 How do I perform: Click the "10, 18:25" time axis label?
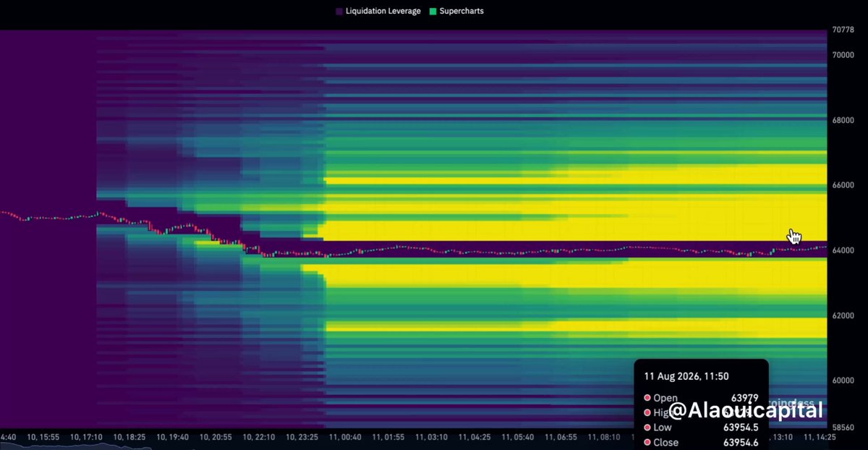131,437
